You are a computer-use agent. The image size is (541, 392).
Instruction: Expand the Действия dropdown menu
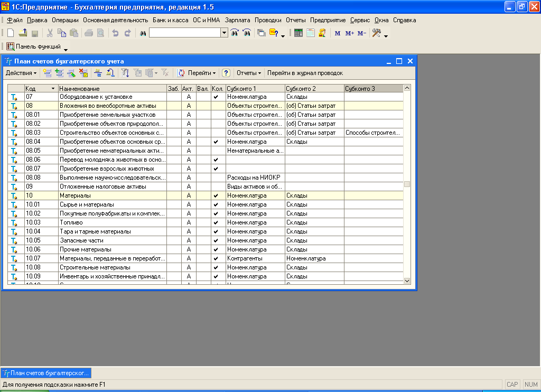pyautogui.click(x=21, y=73)
